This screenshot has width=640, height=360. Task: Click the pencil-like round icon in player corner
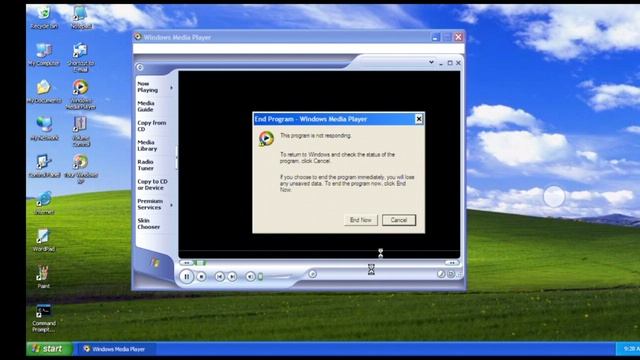[x=441, y=274]
